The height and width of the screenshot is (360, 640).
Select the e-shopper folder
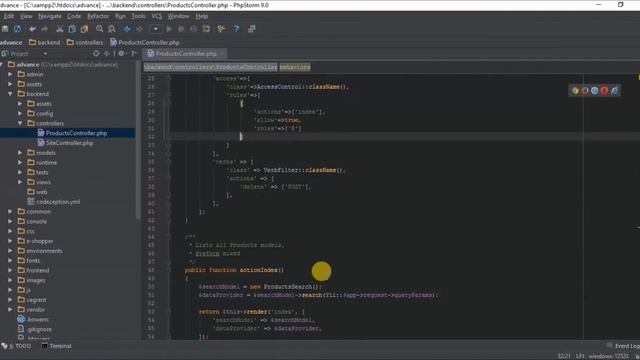coord(36,241)
